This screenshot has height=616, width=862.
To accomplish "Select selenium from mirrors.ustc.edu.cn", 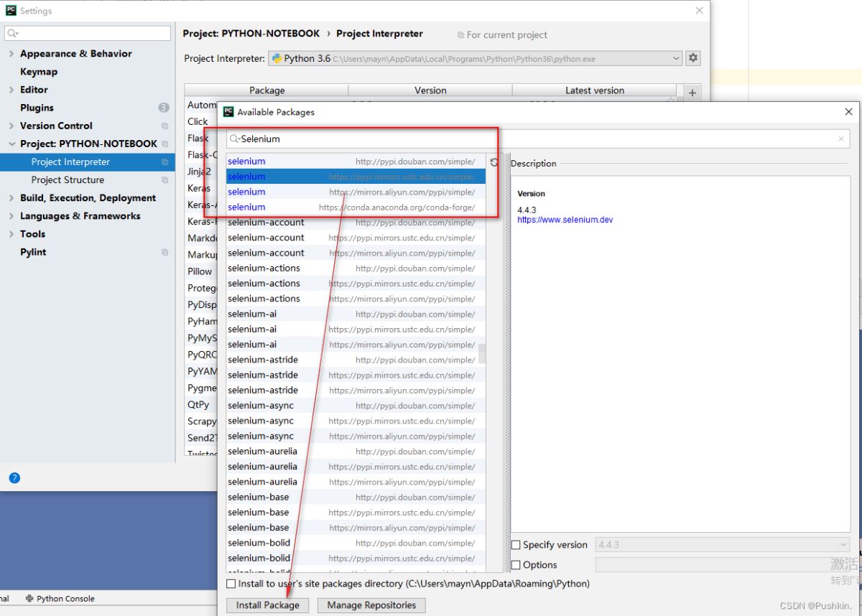I will [x=356, y=177].
